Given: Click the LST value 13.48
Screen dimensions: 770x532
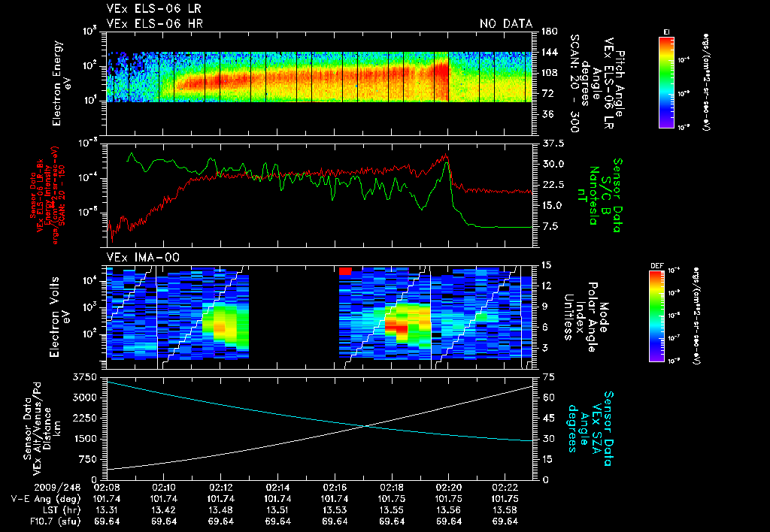Looking at the screenshot, I should coord(220,510).
